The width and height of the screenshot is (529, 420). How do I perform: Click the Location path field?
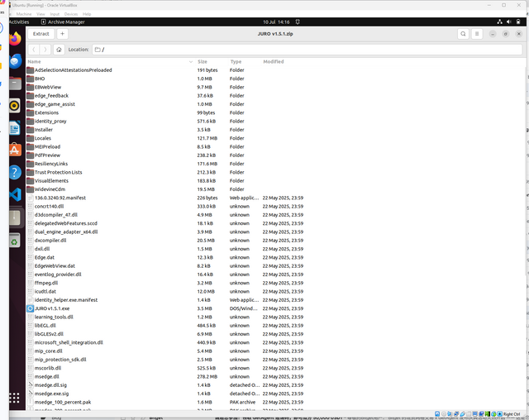point(307,50)
